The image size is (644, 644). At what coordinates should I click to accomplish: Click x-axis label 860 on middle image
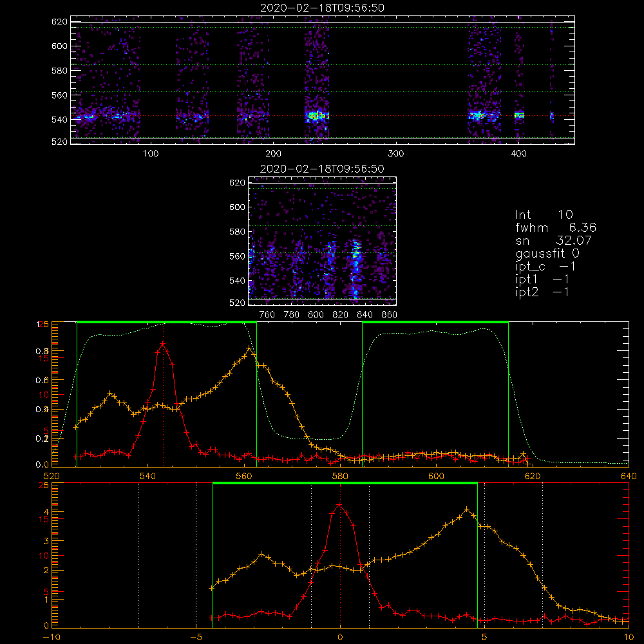pos(390,315)
